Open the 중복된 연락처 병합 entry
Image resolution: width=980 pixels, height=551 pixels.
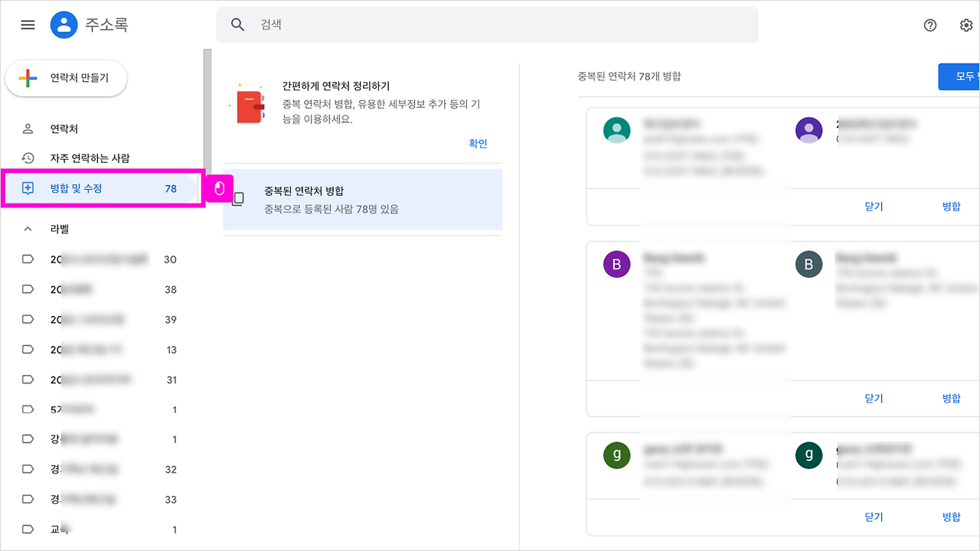point(329,197)
